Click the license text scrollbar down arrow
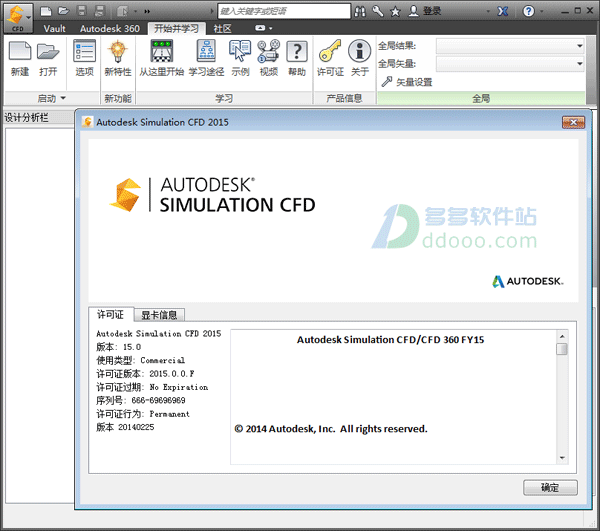The image size is (600, 531). tap(562, 458)
